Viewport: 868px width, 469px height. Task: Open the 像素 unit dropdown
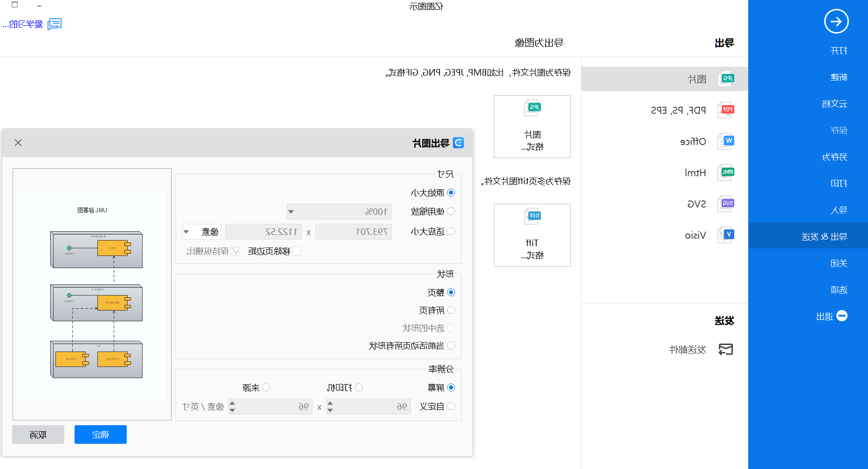click(x=202, y=232)
